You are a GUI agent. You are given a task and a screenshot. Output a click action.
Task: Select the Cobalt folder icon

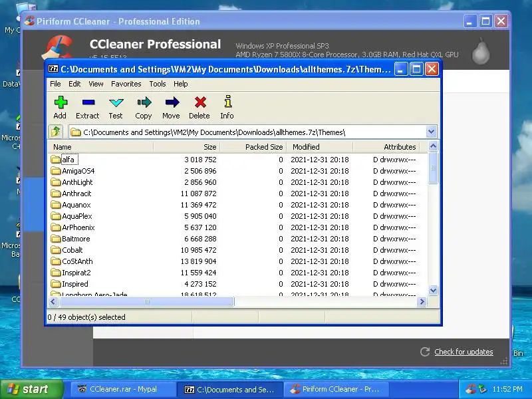point(56,250)
